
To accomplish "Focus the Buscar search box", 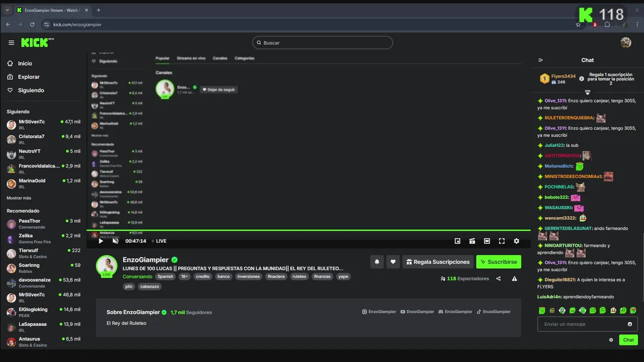I will [x=323, y=43].
